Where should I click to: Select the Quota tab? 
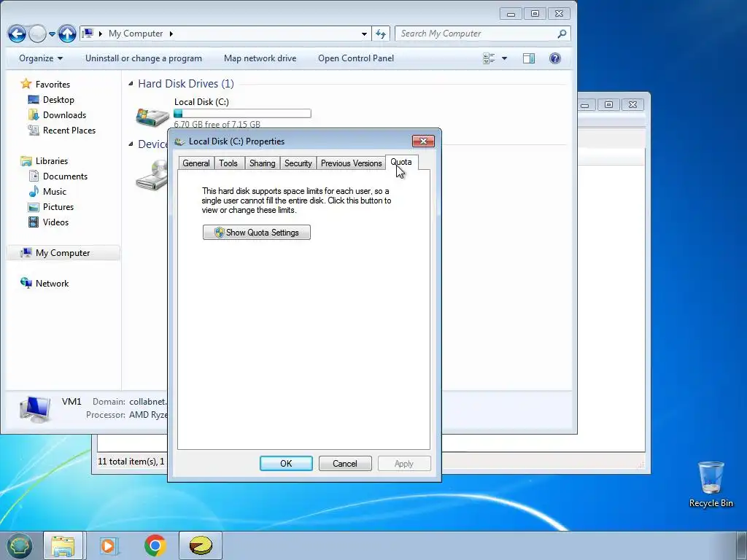pos(402,163)
